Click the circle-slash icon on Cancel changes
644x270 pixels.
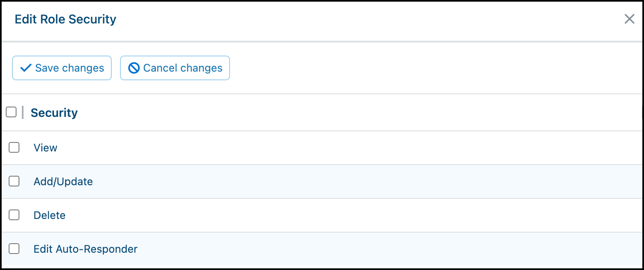click(134, 68)
